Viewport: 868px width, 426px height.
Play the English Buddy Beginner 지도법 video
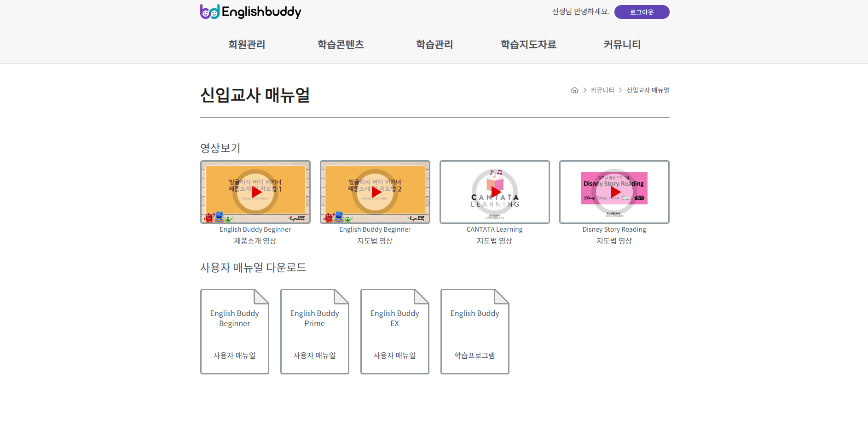(x=375, y=192)
